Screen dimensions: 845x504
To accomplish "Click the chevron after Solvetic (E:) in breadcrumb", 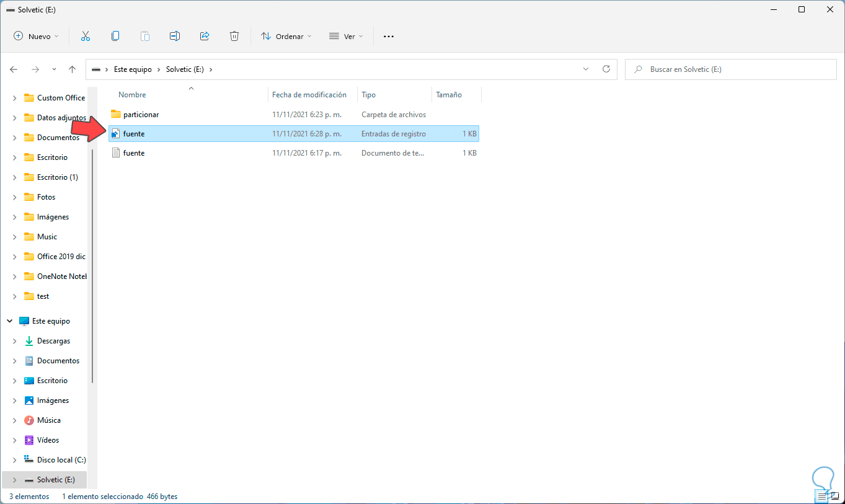I will (211, 69).
